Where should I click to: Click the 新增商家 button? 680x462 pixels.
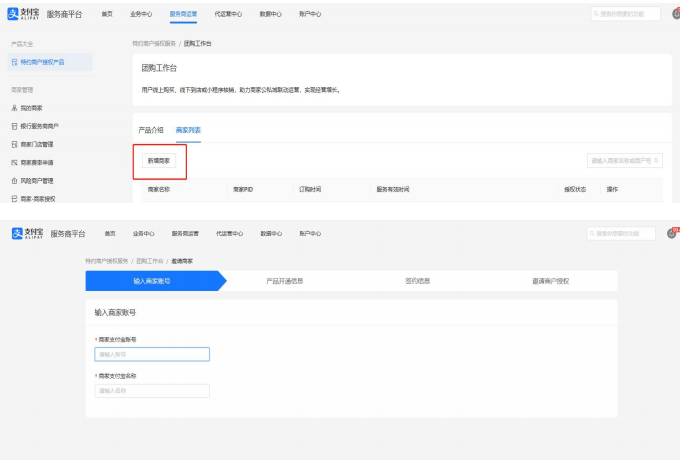point(159,160)
